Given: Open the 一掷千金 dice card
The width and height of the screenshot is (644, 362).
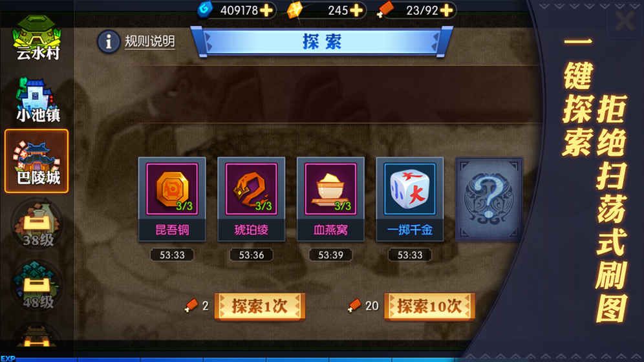Looking at the screenshot, I should (x=410, y=199).
